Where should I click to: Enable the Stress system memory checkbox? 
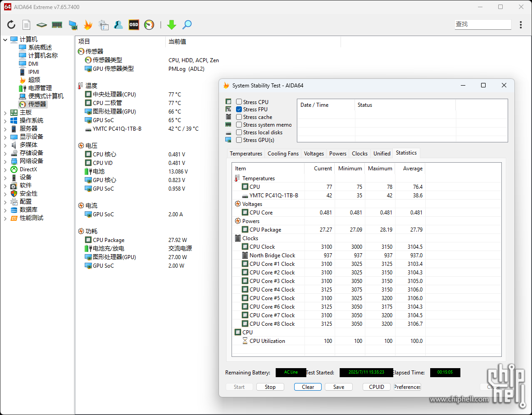coord(239,124)
